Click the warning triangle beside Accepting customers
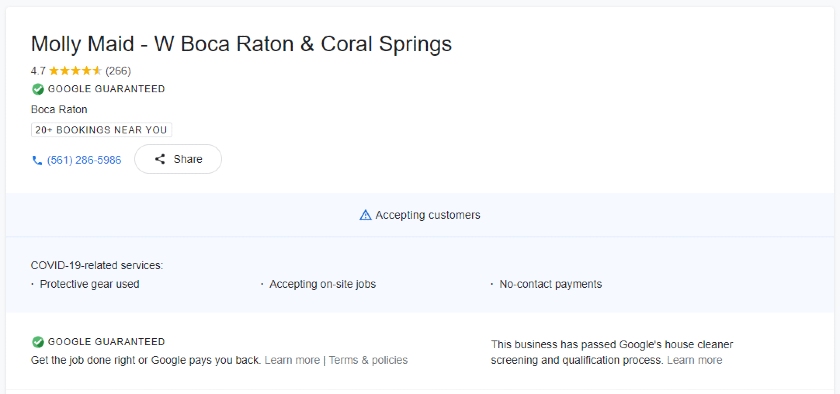 (x=365, y=215)
